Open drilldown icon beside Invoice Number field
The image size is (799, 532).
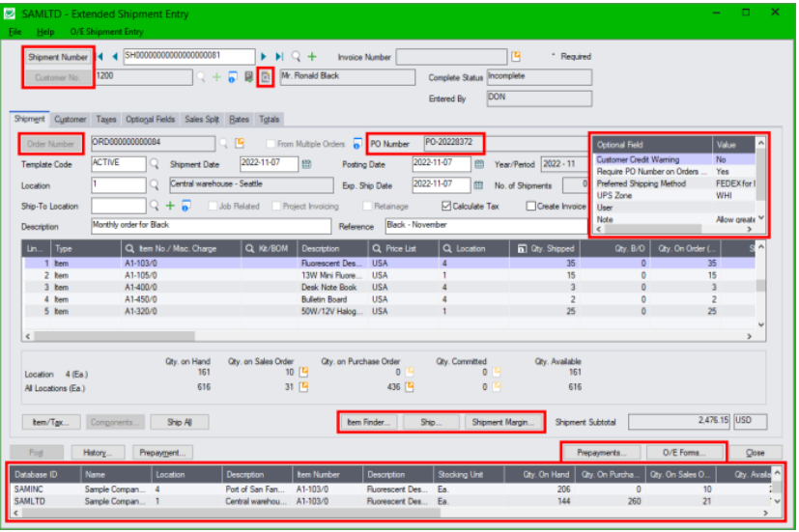516,57
